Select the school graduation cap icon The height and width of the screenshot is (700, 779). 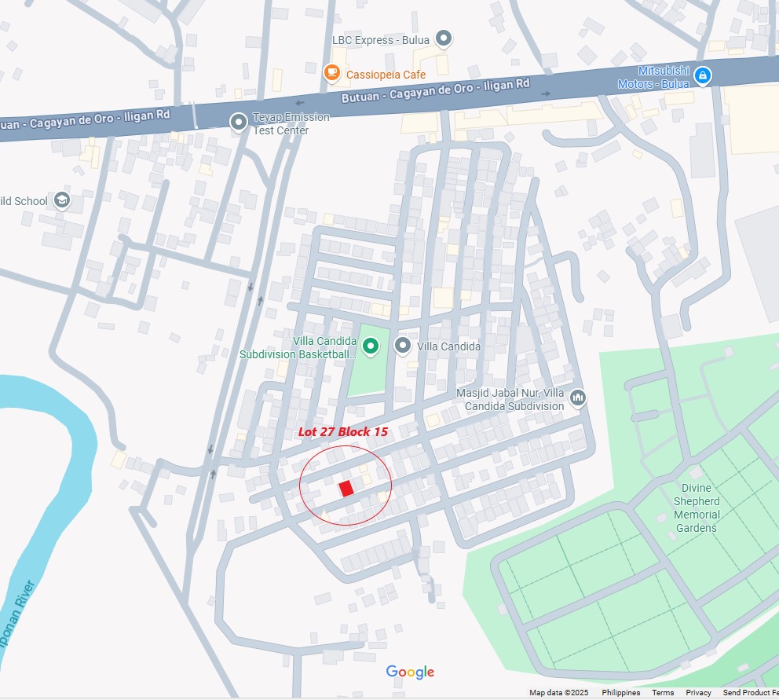point(62,200)
